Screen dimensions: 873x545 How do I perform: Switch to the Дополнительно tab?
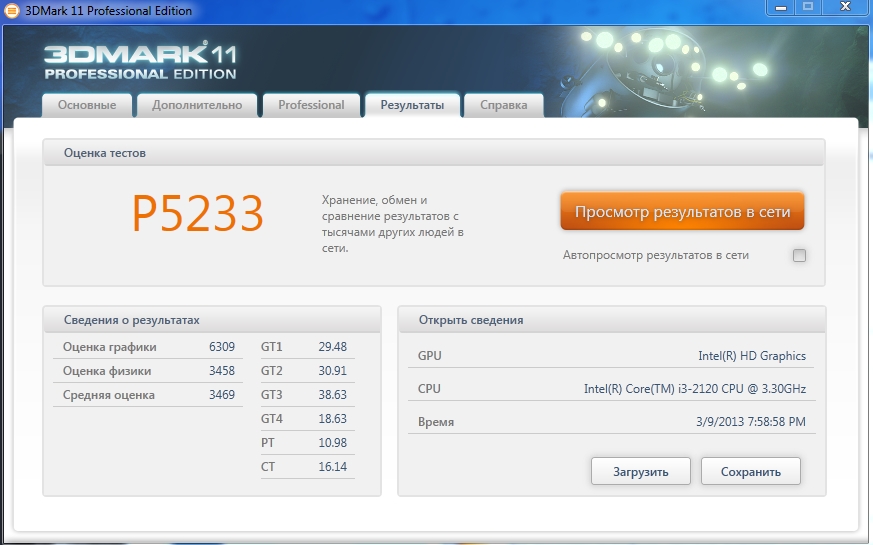point(197,105)
